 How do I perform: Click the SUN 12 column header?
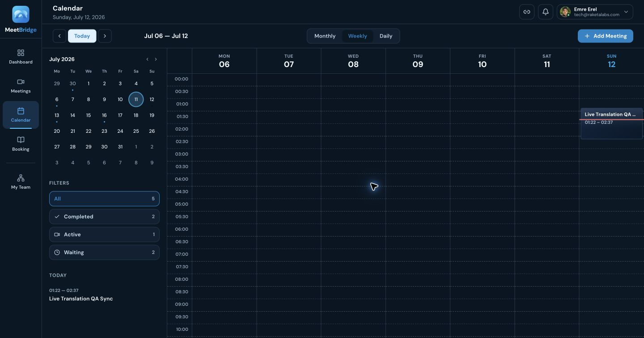611,61
